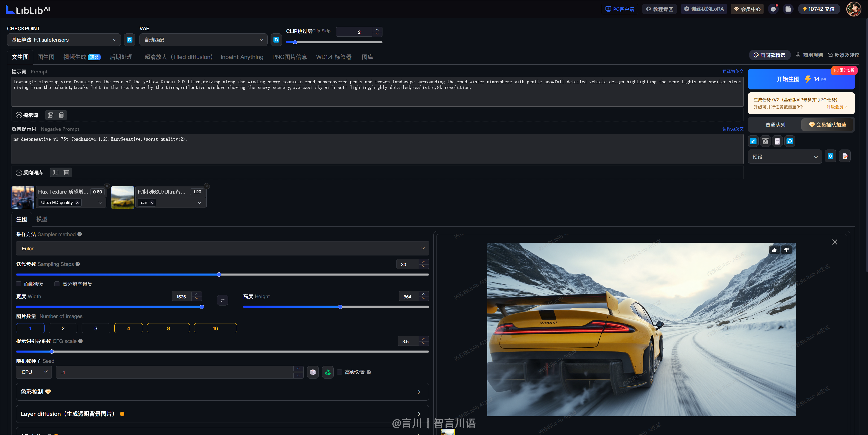Select 2 as number of images

pyautogui.click(x=63, y=328)
